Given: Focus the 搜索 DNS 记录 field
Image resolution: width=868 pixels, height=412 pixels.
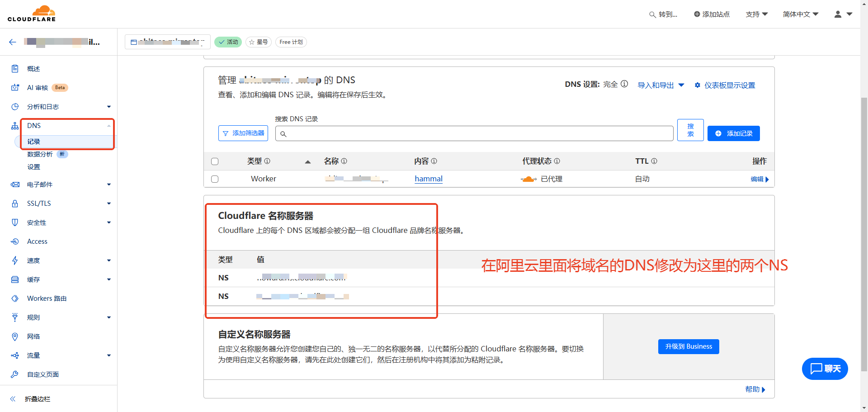Looking at the screenshot, I should coord(474,133).
